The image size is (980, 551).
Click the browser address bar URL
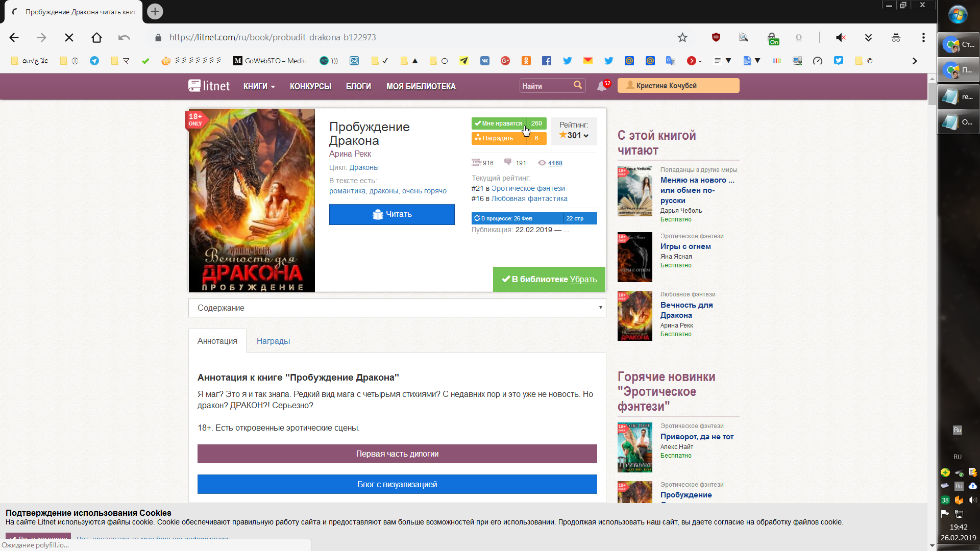273,37
